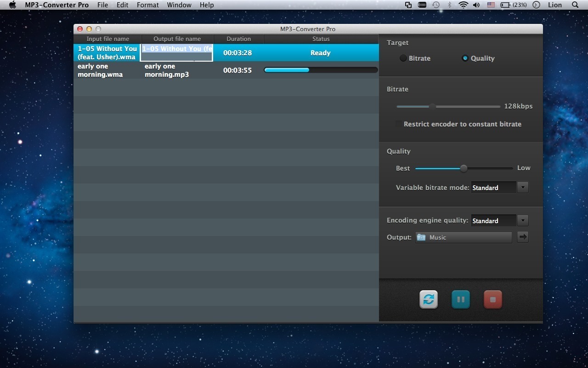The height and width of the screenshot is (368, 588).
Task: Click the screen sharing icon in menu bar
Action: click(x=408, y=5)
